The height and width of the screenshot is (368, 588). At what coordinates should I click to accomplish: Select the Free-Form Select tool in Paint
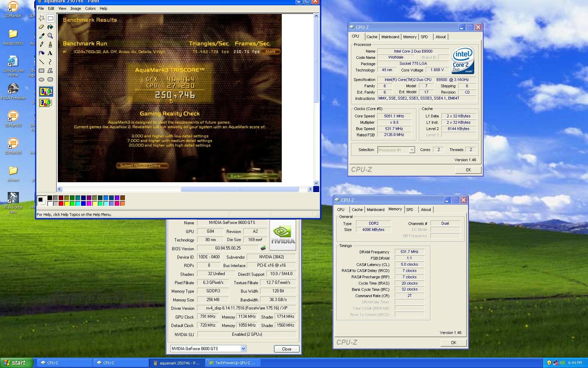click(42, 18)
